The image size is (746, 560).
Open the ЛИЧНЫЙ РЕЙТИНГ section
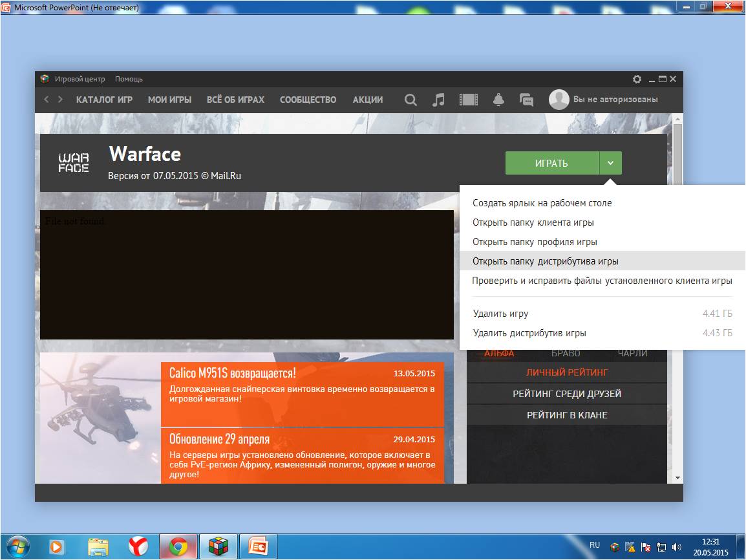point(567,372)
